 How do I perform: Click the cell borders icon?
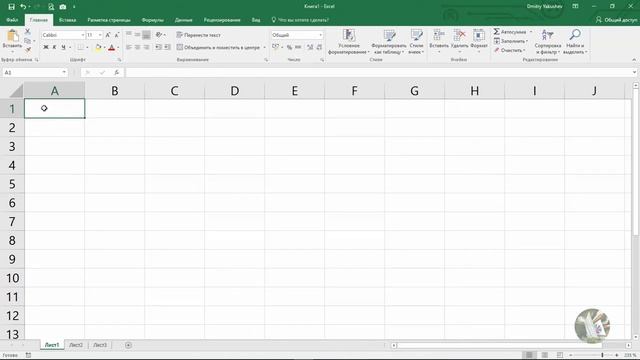pyautogui.click(x=81, y=48)
